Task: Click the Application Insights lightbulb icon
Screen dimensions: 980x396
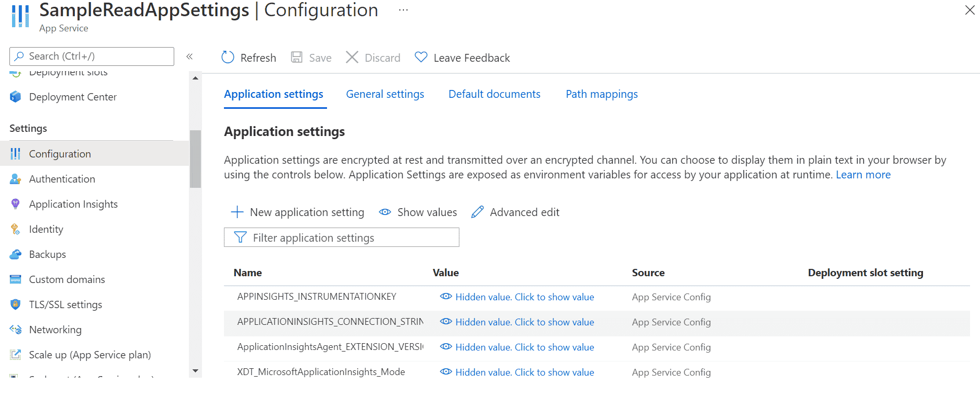Action: [x=16, y=204]
